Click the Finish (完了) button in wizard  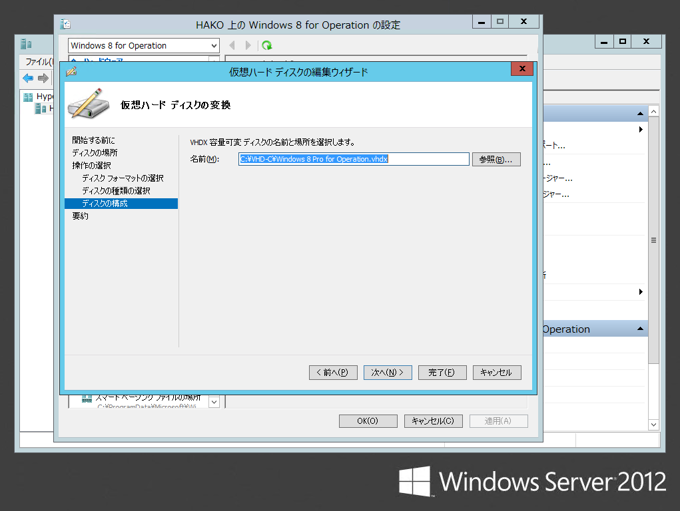(x=442, y=372)
